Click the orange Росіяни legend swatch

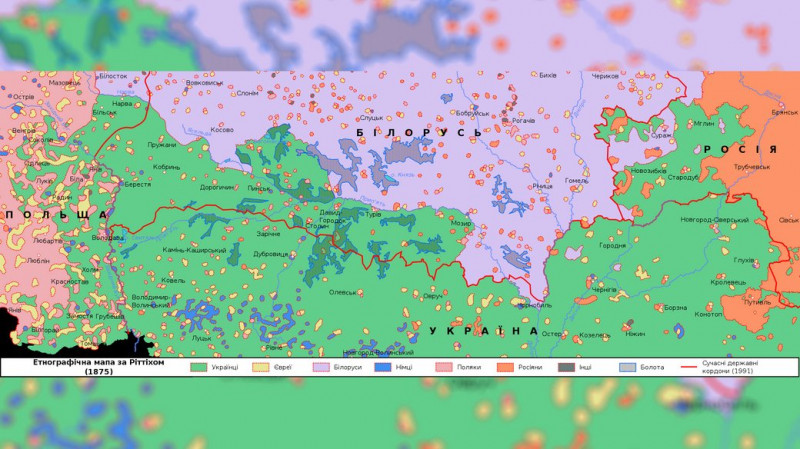(x=505, y=367)
